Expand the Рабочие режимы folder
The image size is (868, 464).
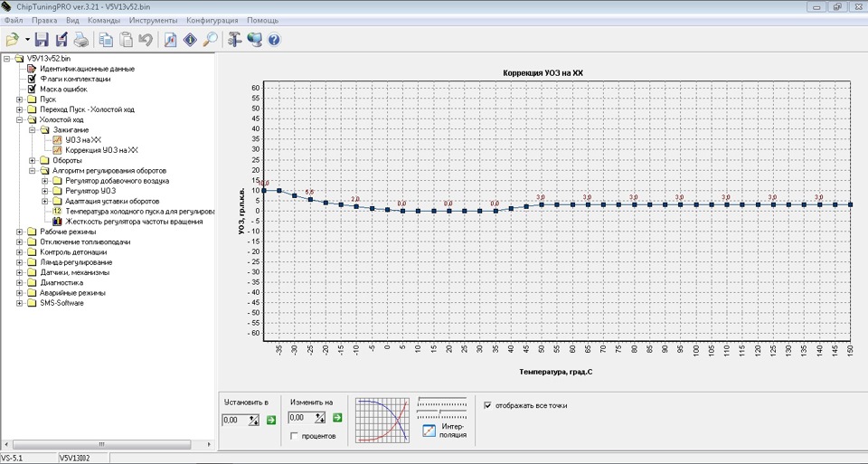[20, 232]
